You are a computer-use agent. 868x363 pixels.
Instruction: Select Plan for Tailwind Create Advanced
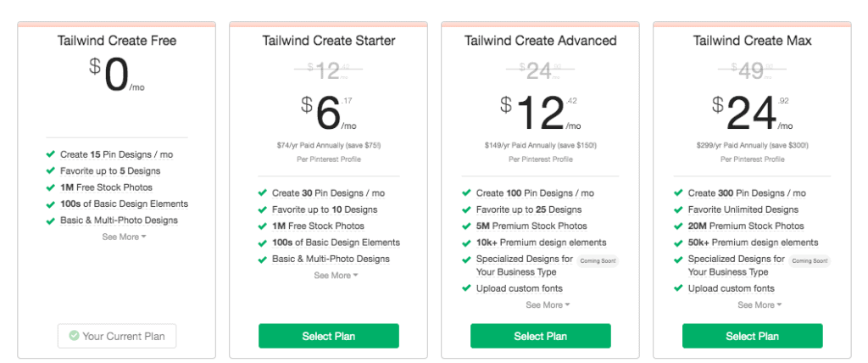[x=541, y=336]
